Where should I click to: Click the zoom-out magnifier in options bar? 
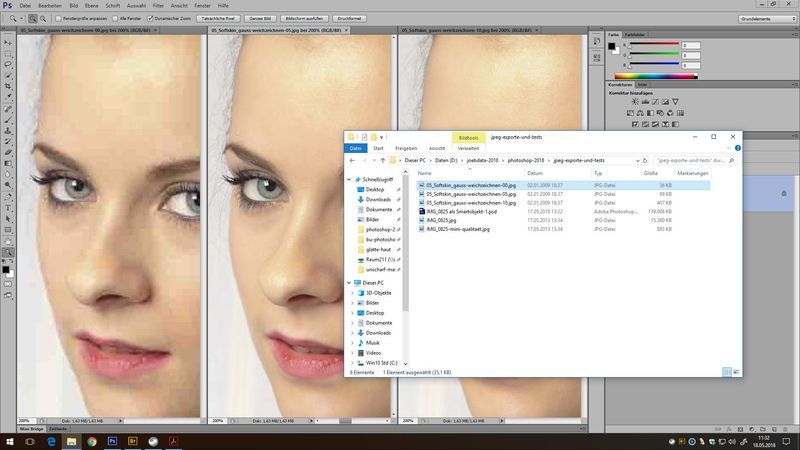click(44, 18)
